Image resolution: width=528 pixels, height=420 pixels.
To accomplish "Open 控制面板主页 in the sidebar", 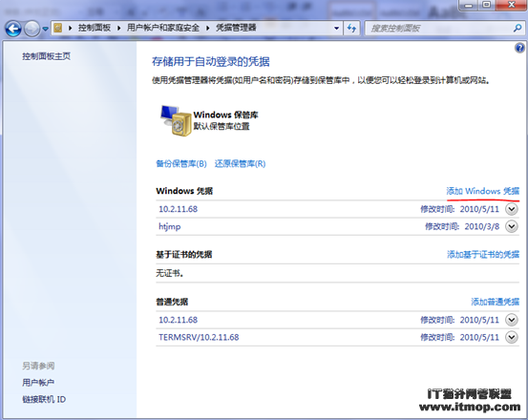I will [x=47, y=56].
